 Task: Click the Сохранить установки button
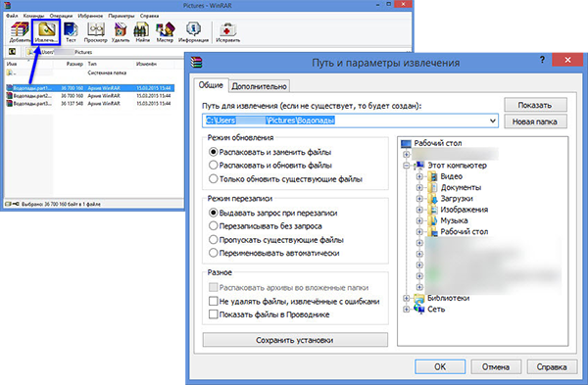[x=295, y=340]
